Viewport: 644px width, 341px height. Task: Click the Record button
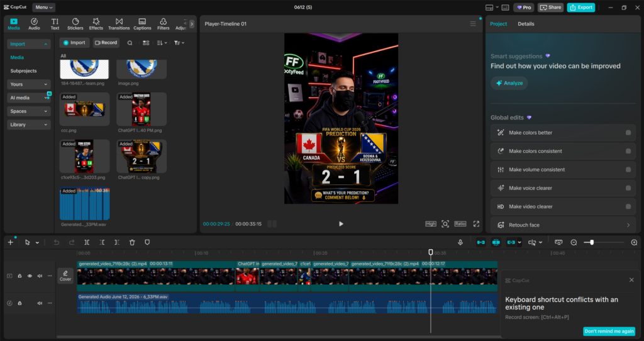tap(106, 43)
